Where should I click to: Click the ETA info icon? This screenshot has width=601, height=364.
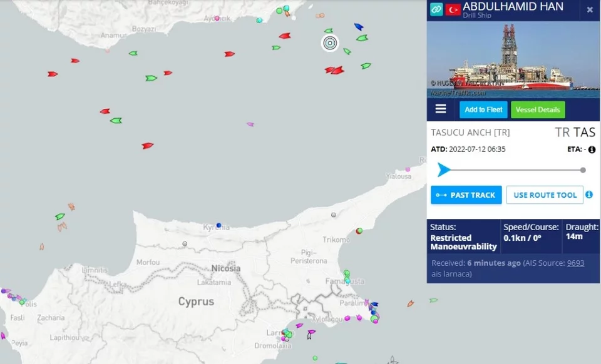tap(592, 149)
